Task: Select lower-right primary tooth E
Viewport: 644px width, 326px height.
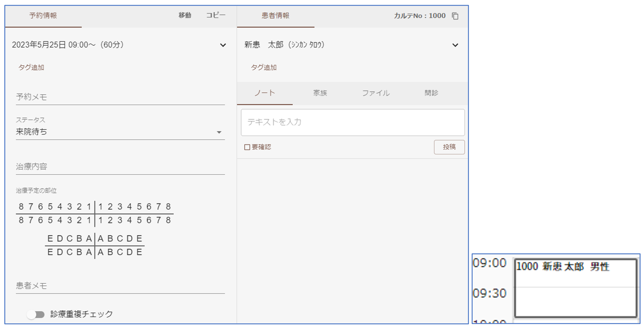Action: pos(139,252)
